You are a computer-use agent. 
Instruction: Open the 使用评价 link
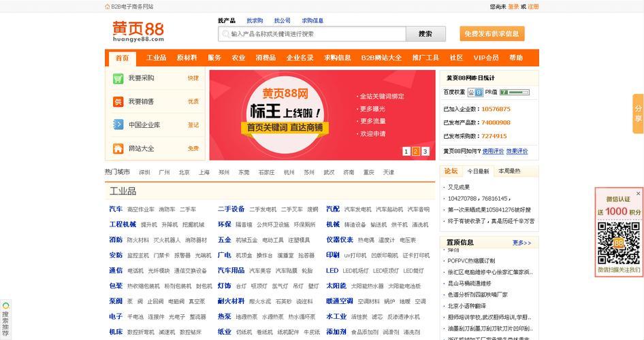(x=494, y=151)
